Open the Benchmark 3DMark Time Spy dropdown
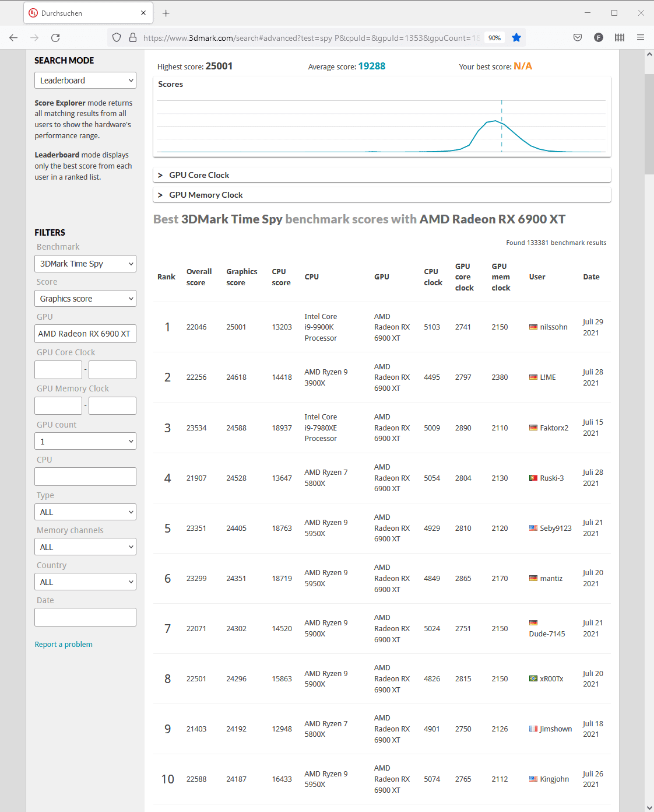The width and height of the screenshot is (654, 812). (85, 264)
